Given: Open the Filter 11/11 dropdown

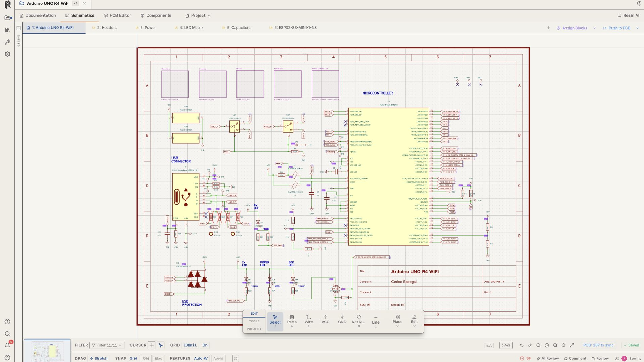Looking at the screenshot, I should click(107, 345).
